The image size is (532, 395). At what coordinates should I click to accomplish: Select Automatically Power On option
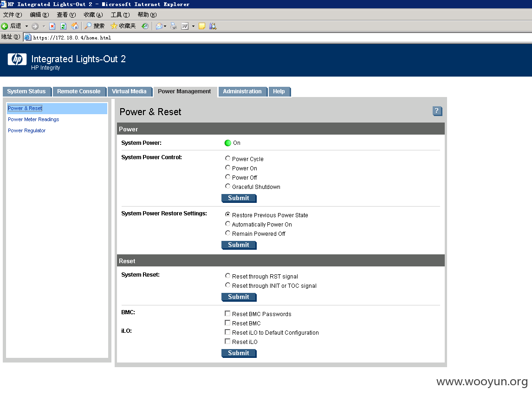coord(227,224)
